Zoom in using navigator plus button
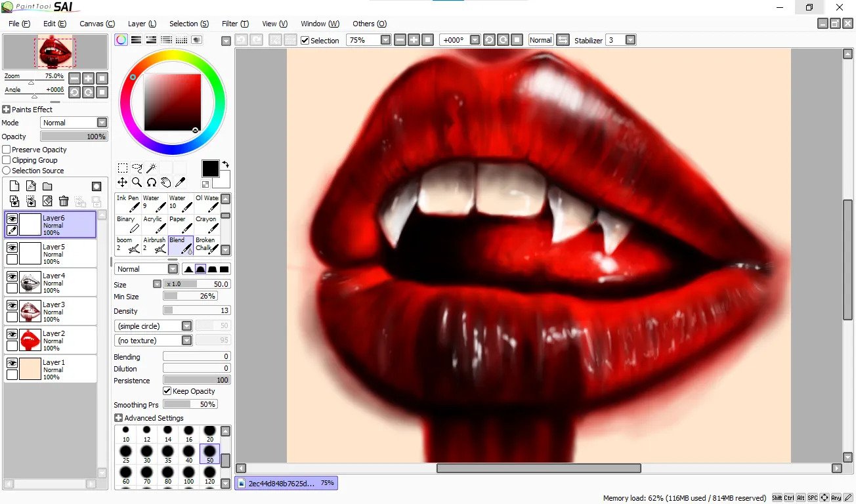This screenshot has height=504, width=856. click(88, 78)
